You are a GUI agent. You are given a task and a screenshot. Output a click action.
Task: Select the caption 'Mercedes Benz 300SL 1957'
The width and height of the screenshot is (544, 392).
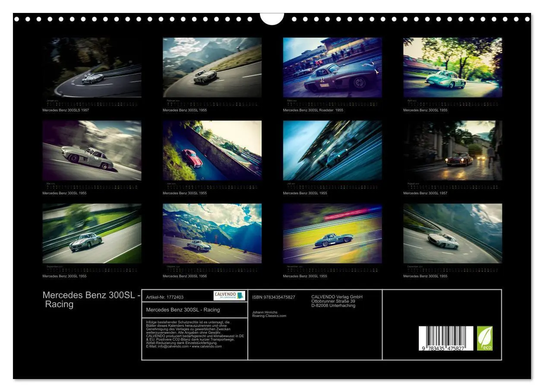(425, 193)
